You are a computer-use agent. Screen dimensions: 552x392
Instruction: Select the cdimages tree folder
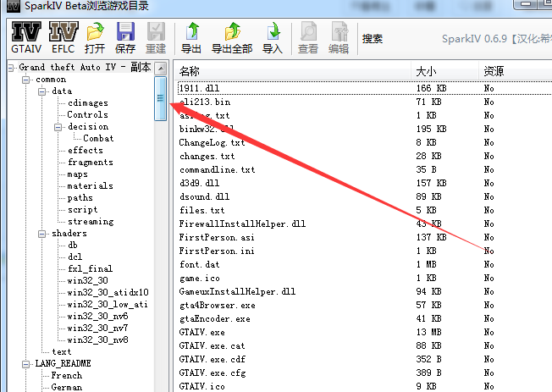(x=88, y=103)
